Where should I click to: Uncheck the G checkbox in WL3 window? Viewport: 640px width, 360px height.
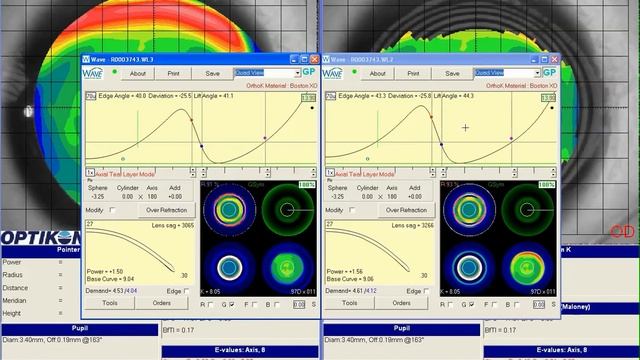point(232,304)
